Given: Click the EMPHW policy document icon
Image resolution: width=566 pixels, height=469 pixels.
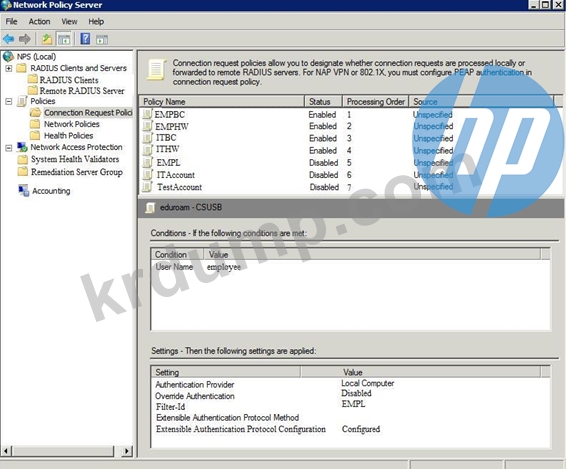Looking at the screenshot, I should (147, 126).
